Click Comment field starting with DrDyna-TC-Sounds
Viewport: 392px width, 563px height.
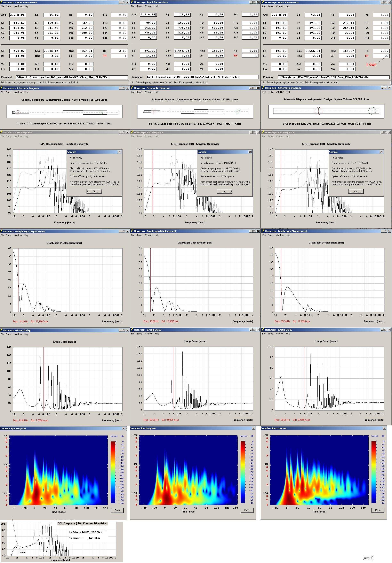(72, 77)
